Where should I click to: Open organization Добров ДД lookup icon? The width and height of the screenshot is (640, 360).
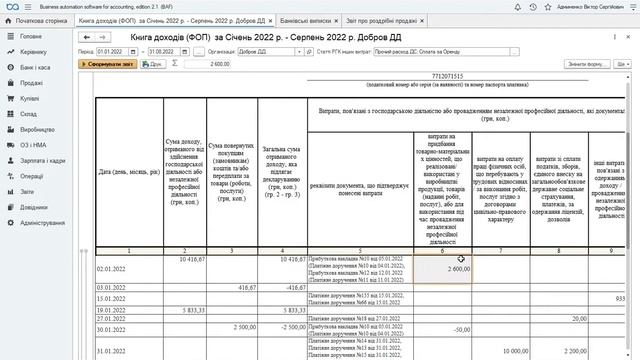(309, 52)
